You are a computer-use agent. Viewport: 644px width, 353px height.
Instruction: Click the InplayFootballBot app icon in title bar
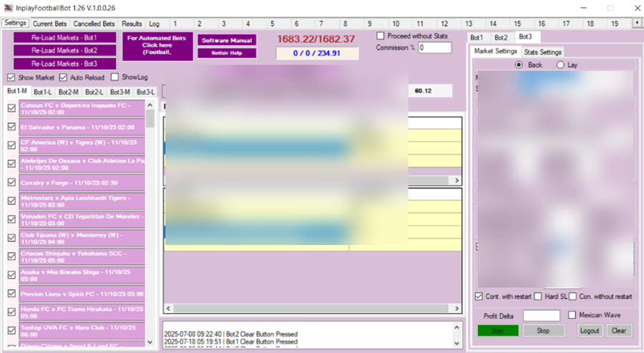pos(8,8)
